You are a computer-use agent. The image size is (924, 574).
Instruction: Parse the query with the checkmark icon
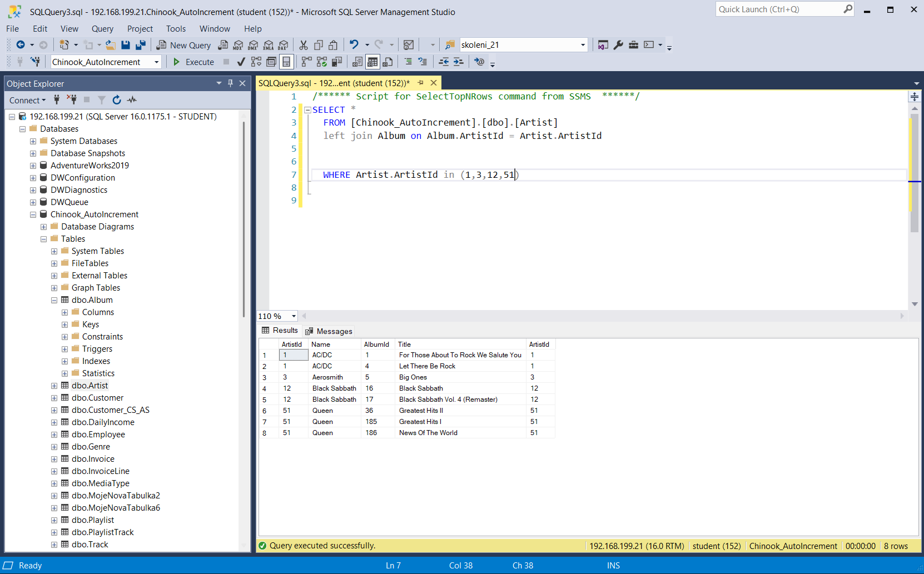coord(241,62)
